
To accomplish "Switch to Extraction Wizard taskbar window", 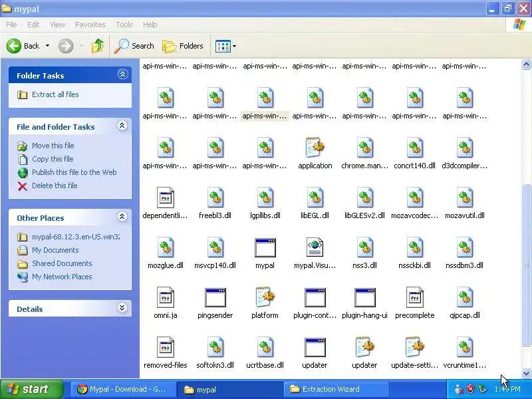I will (336, 389).
